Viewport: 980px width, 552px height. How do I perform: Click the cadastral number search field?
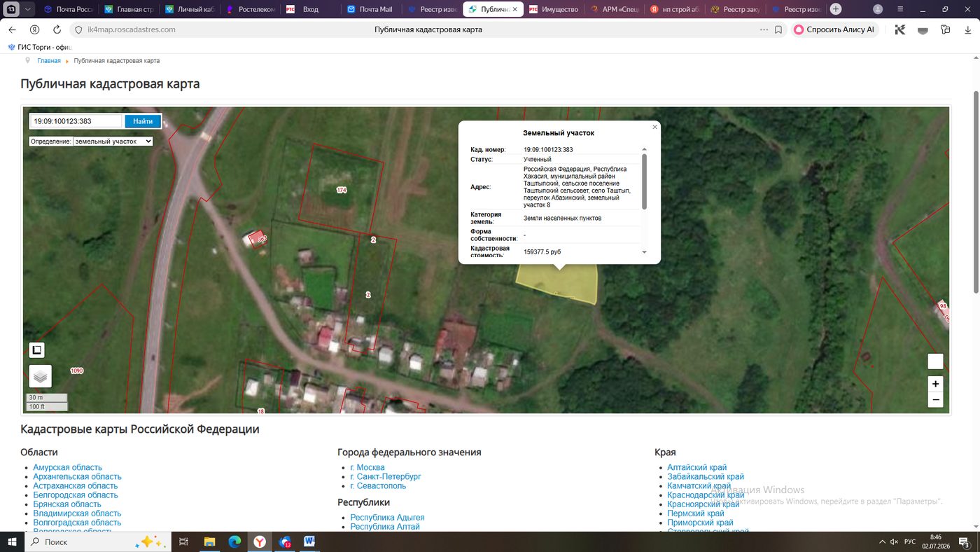tap(76, 121)
